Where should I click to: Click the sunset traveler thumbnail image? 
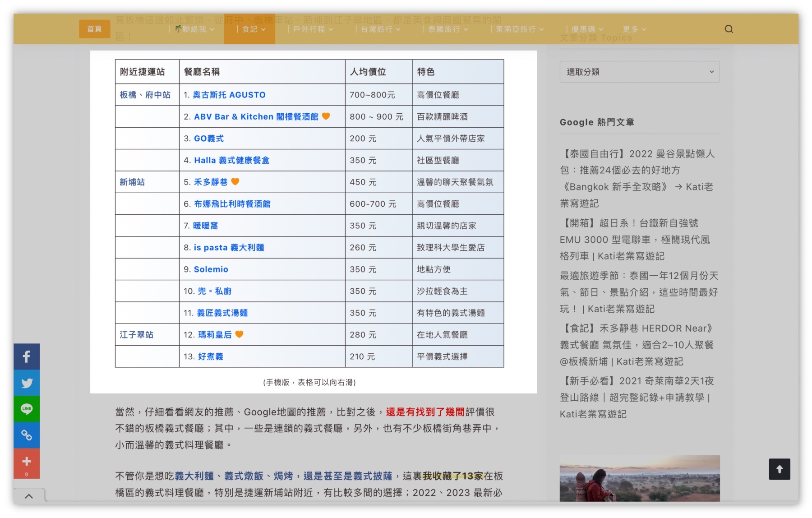click(639, 478)
